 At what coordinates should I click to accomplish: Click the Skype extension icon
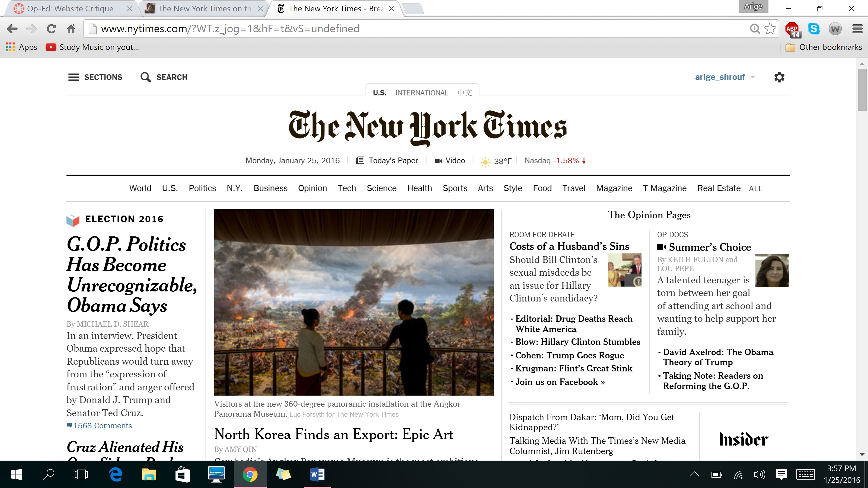point(814,29)
